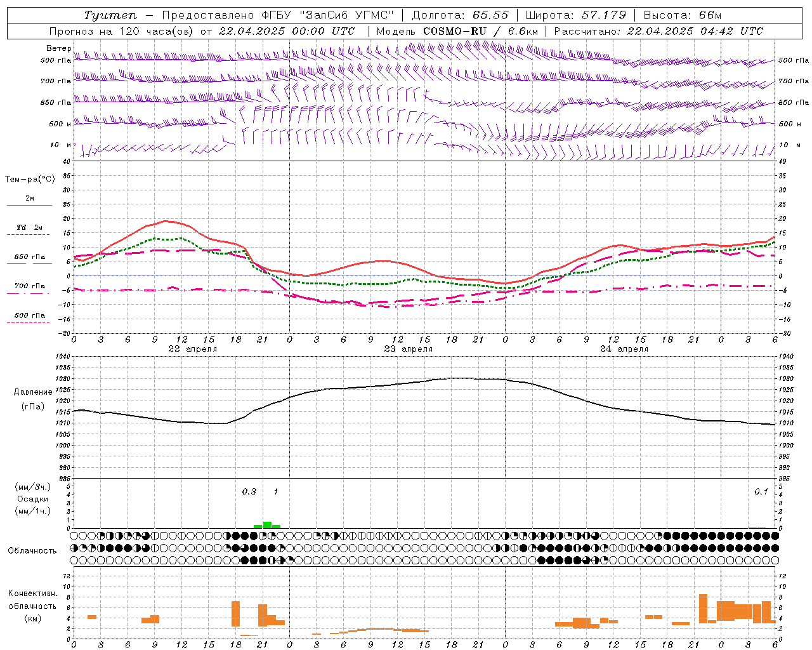Click the Ветер wind panel label
This screenshot has height=650, width=812.
[x=58, y=48]
